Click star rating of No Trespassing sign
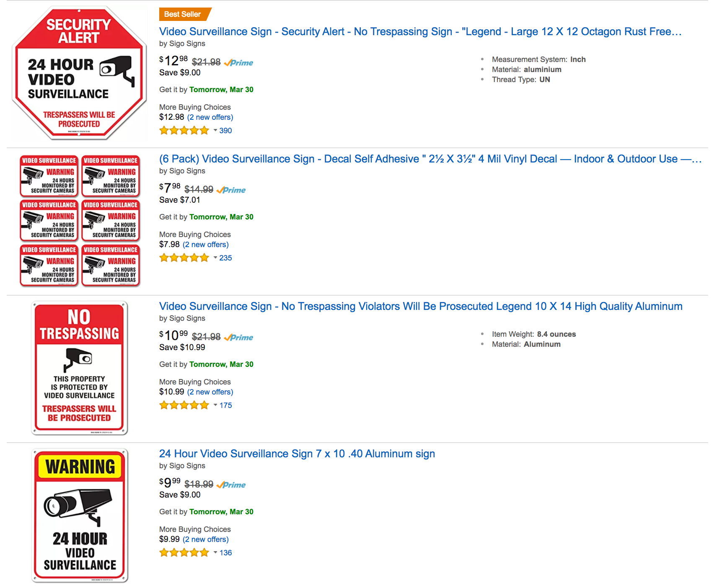Screen dimensions: 714x588 click(x=184, y=405)
